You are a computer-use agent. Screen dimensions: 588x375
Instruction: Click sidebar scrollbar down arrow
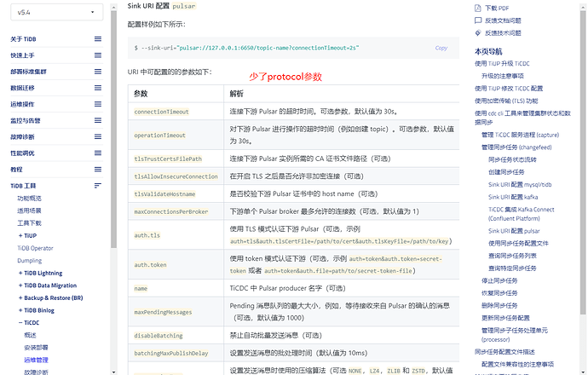(113, 372)
